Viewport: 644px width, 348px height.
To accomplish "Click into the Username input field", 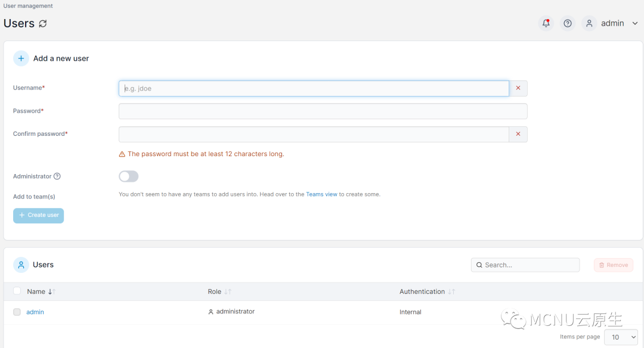I will click(x=314, y=88).
